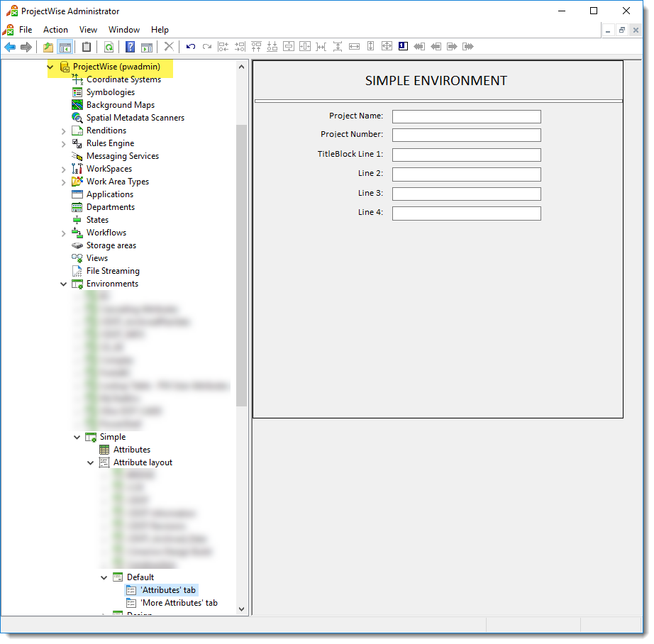Click the Move to first double-left arrow icon
Screen dimensions: 654x644
click(419, 46)
